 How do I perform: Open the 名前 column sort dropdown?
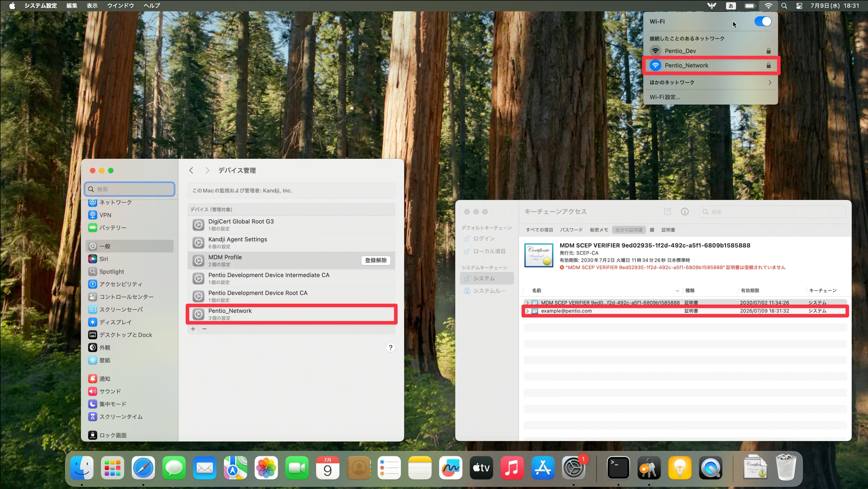tap(677, 291)
